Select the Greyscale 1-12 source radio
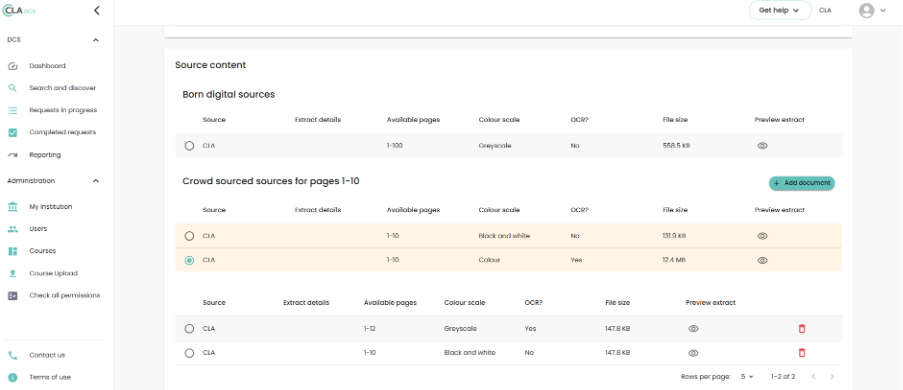Viewport: 903px width, 390px height. point(189,328)
